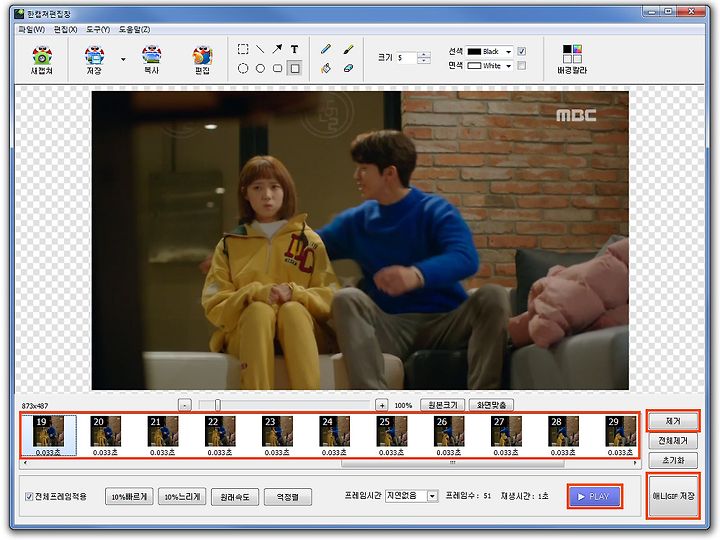The width and height of the screenshot is (720, 540).
Task: Click the 화면맞춤 fit screen button
Action: click(491, 405)
